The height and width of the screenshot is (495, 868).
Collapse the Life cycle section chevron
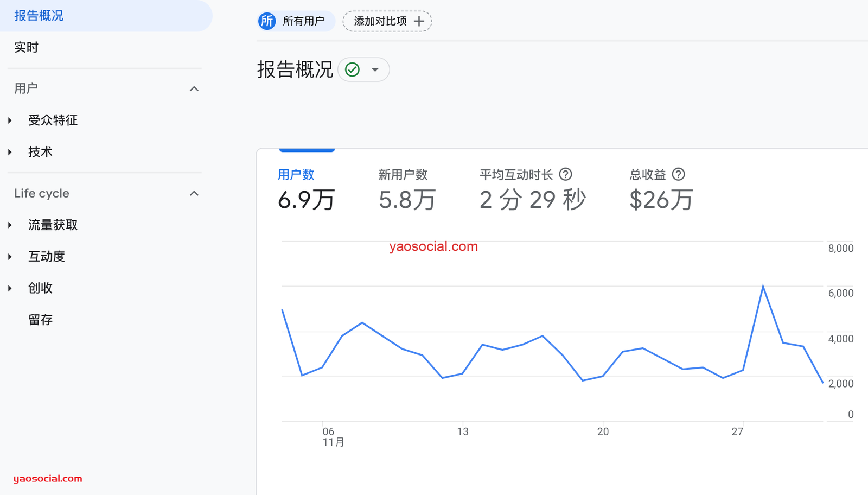click(x=194, y=193)
